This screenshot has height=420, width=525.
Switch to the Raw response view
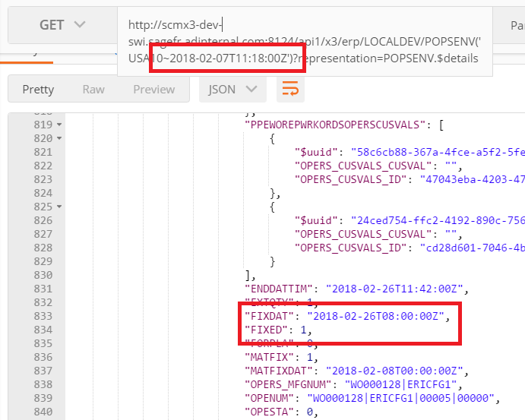[93, 89]
